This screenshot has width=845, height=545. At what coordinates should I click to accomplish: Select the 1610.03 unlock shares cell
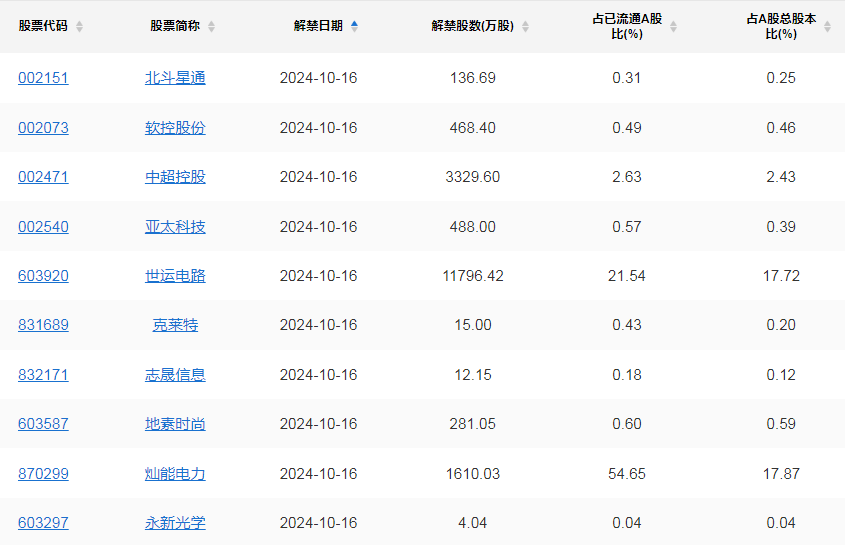pos(473,474)
